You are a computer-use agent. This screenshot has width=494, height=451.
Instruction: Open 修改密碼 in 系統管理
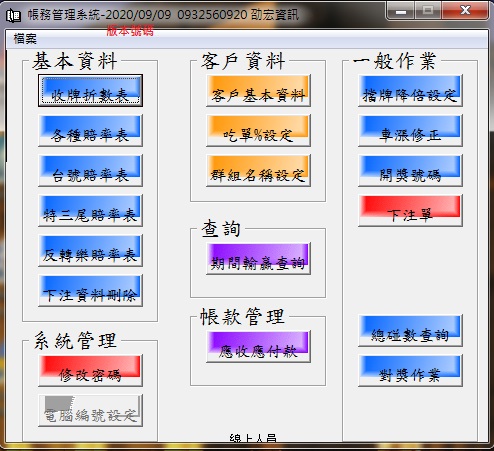click(90, 371)
